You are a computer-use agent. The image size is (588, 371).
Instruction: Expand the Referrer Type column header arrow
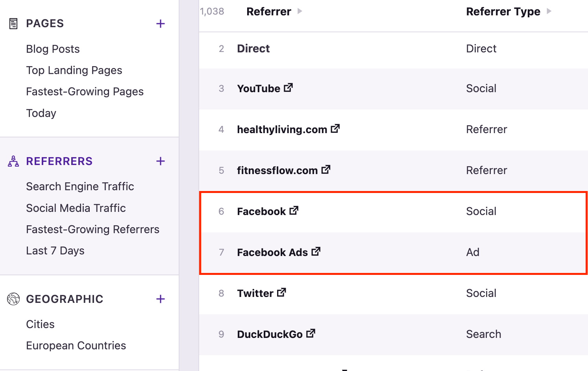pos(549,11)
